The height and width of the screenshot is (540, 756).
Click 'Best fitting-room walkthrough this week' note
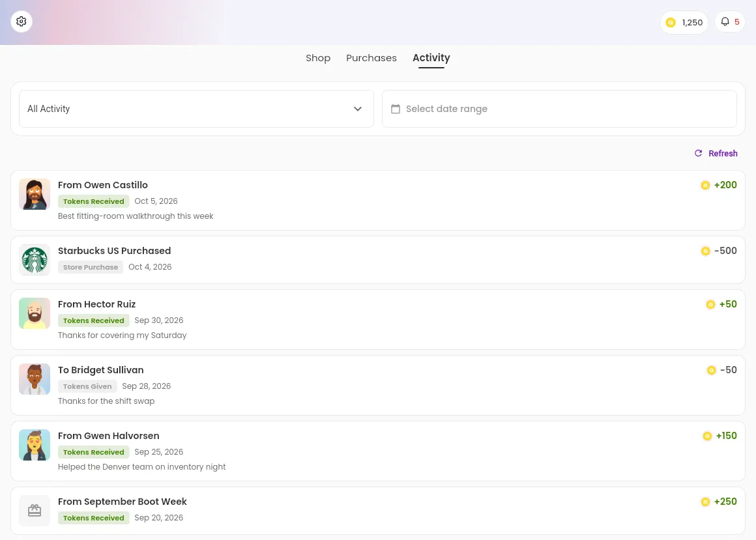pos(136,216)
